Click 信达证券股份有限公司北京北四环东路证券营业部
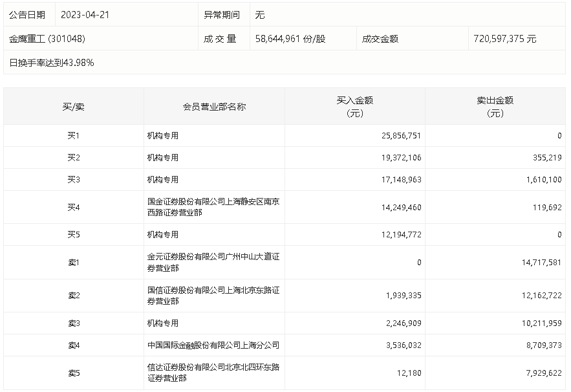Screen dimensions: 571x392 click(213, 373)
